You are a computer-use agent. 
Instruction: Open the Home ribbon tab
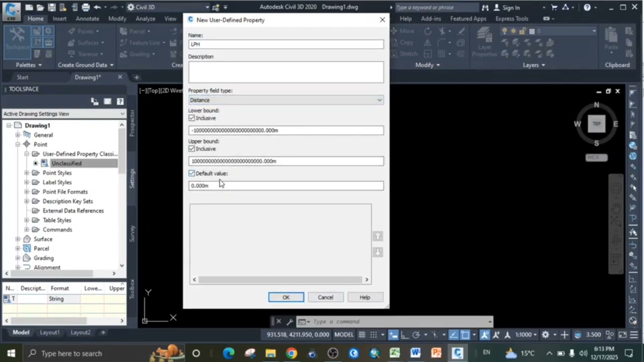[35, 19]
